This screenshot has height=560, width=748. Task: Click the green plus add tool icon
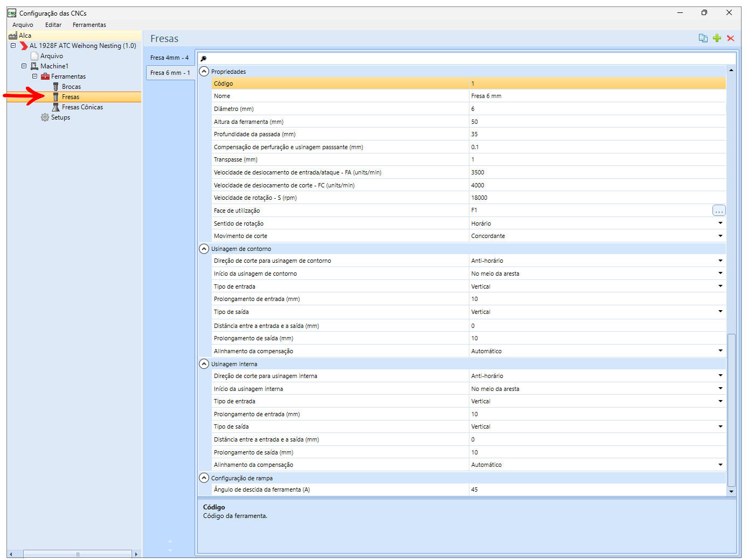coord(717,38)
